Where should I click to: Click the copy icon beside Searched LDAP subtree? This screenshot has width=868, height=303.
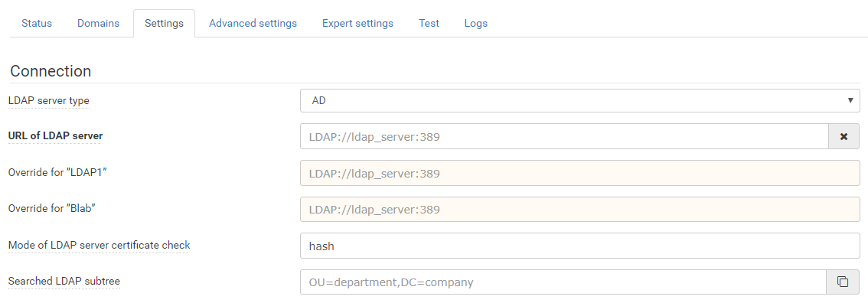click(x=843, y=282)
